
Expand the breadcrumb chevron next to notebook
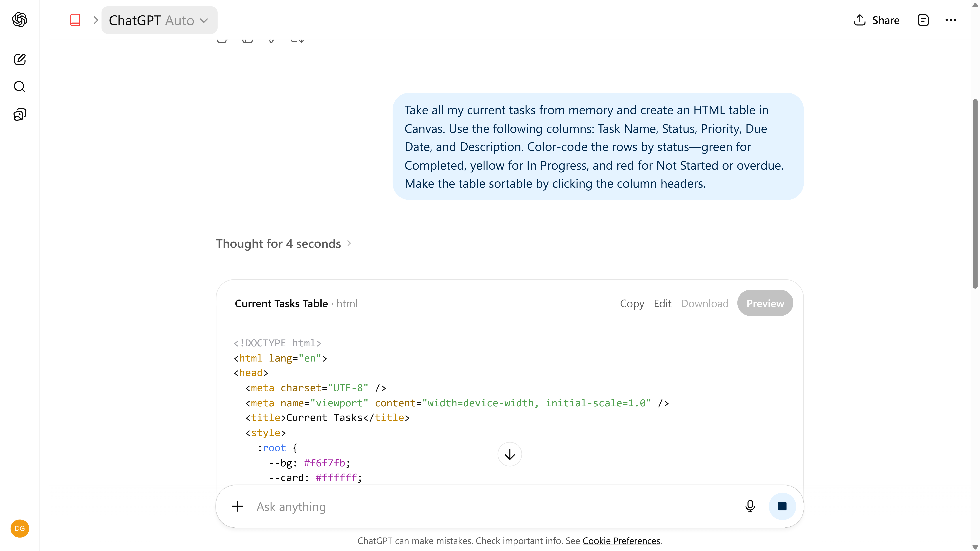96,20
